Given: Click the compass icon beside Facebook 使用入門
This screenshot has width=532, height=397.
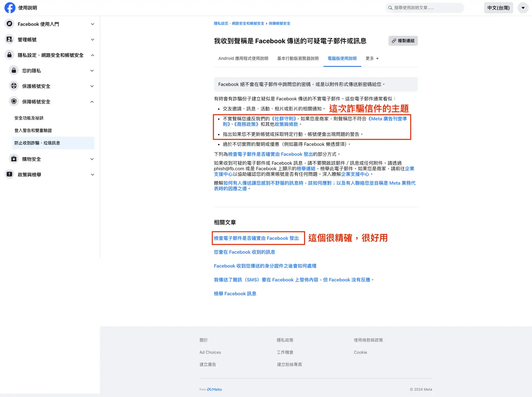Looking at the screenshot, I should pos(9,24).
